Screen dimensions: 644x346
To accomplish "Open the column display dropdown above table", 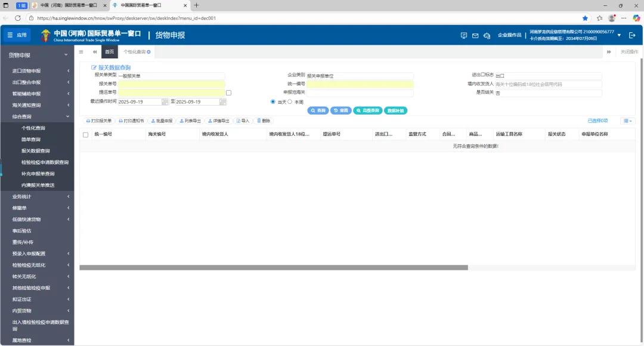I will tap(627, 121).
